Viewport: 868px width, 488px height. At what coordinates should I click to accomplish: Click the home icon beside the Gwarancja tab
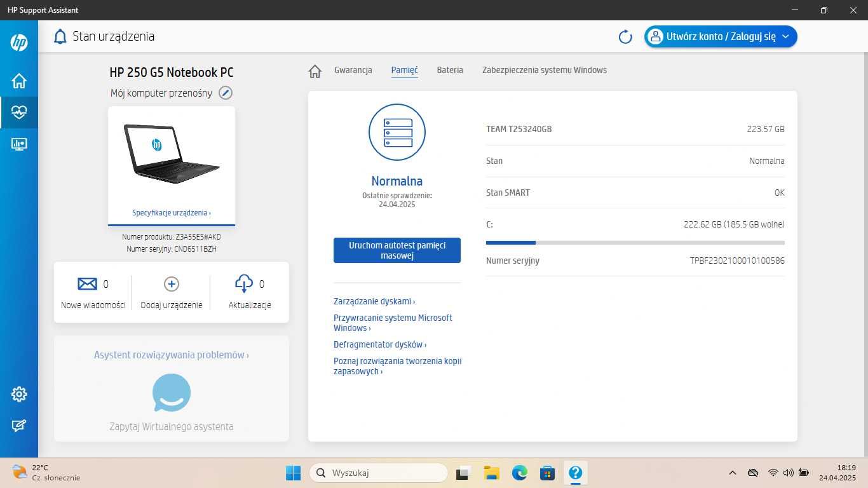(x=315, y=71)
